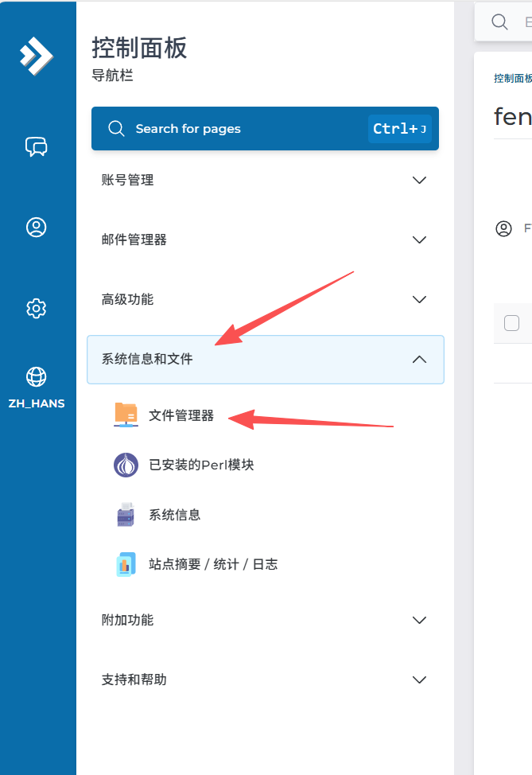
Task: Click the top-right magnifier search icon
Action: [x=499, y=21]
